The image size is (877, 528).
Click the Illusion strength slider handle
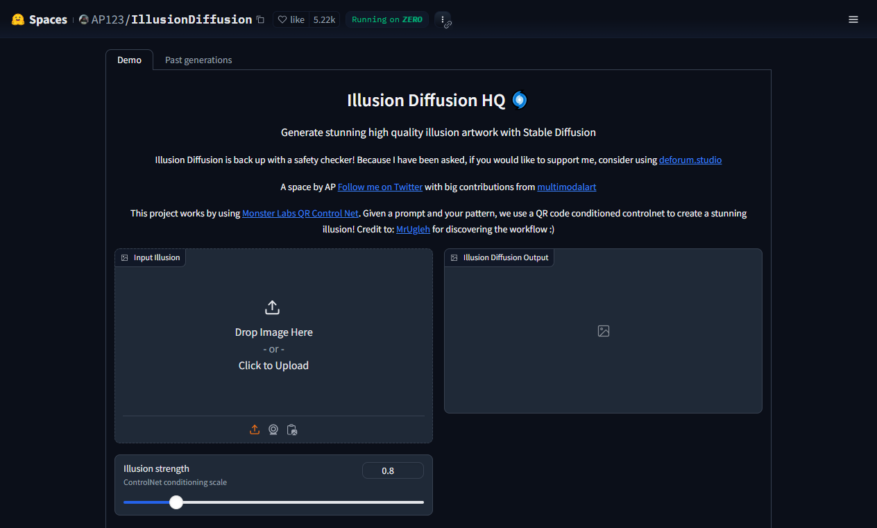pyautogui.click(x=176, y=502)
